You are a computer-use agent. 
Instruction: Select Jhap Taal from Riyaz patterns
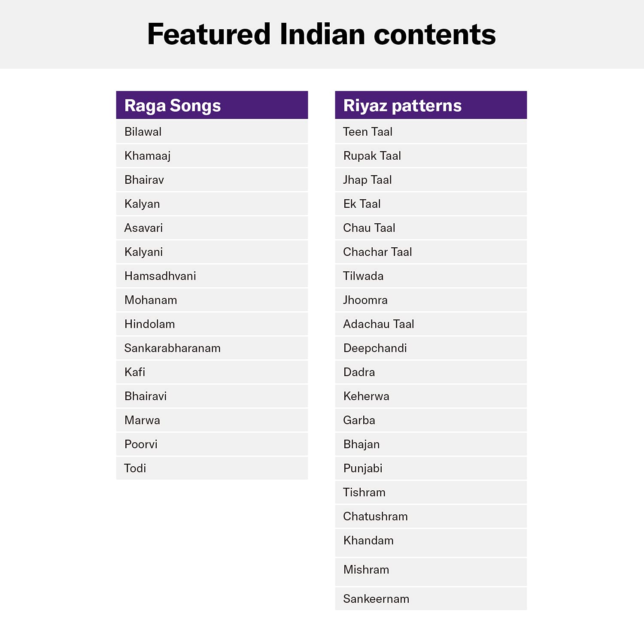click(x=368, y=180)
